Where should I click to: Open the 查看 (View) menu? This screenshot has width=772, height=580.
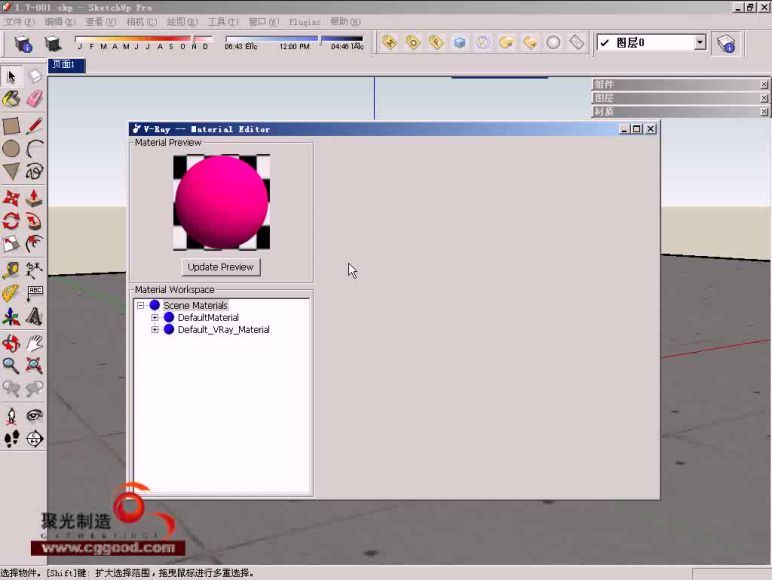tap(100, 22)
